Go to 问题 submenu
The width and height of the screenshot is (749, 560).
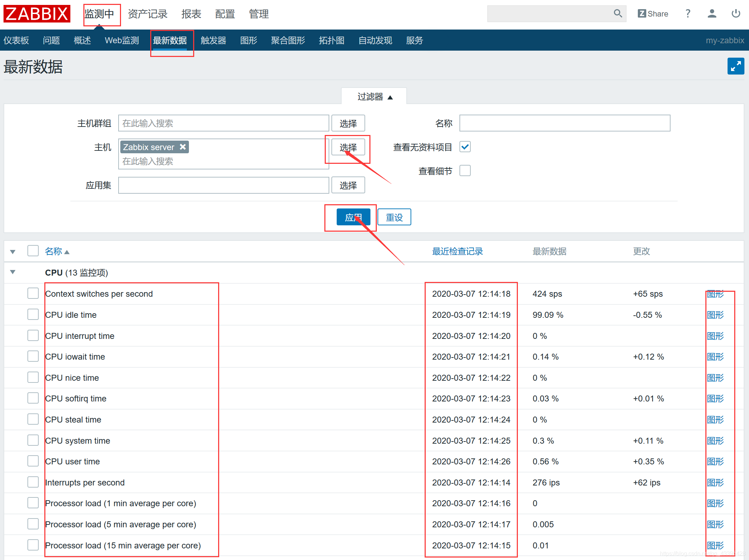pos(51,40)
